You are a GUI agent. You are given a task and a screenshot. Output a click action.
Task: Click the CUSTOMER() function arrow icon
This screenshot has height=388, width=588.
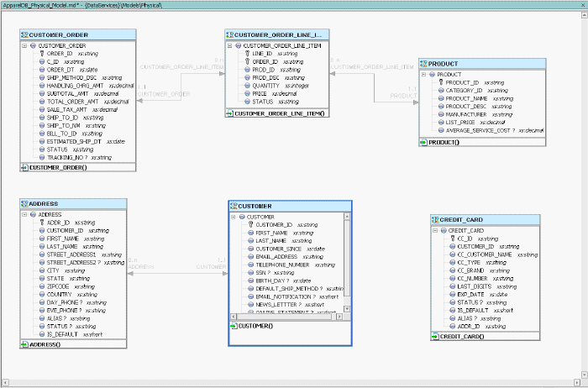pyautogui.click(x=234, y=326)
